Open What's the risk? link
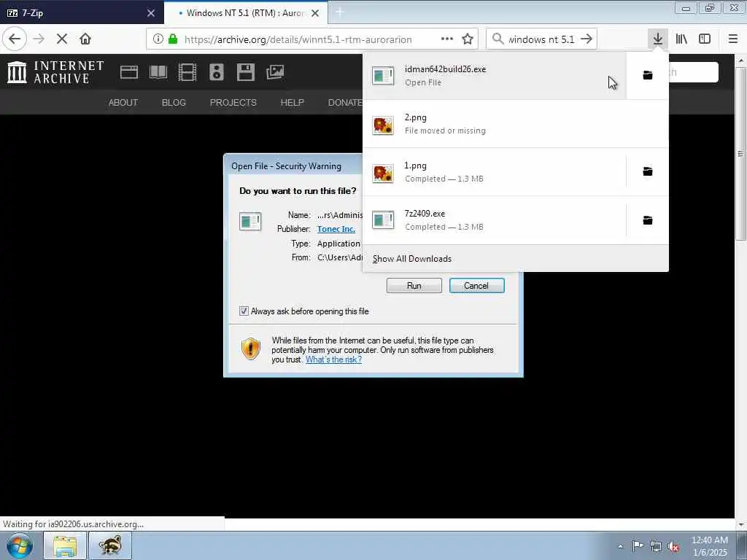The image size is (747, 560). tap(333, 359)
